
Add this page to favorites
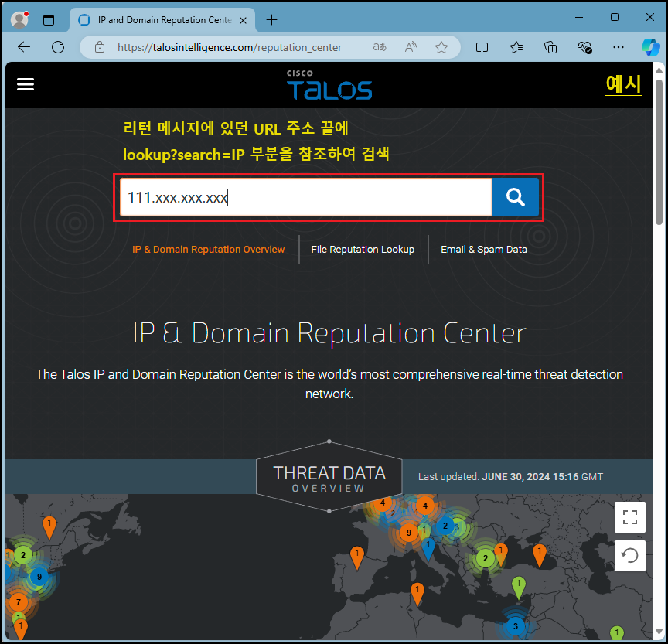pyautogui.click(x=441, y=47)
